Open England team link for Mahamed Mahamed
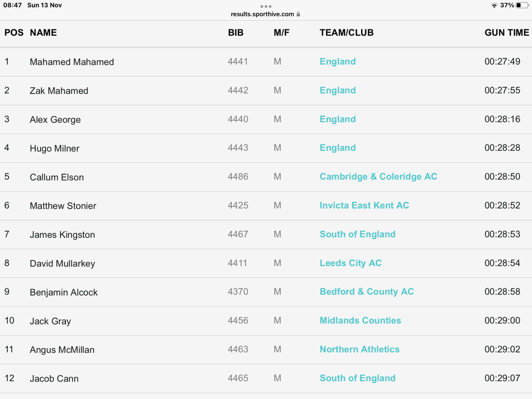The height and width of the screenshot is (399, 532). tap(337, 62)
